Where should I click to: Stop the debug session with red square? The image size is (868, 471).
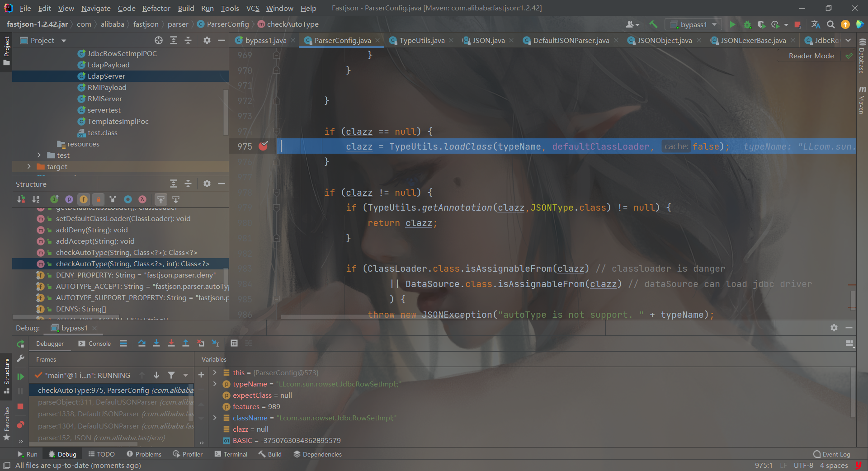pyautogui.click(x=20, y=406)
